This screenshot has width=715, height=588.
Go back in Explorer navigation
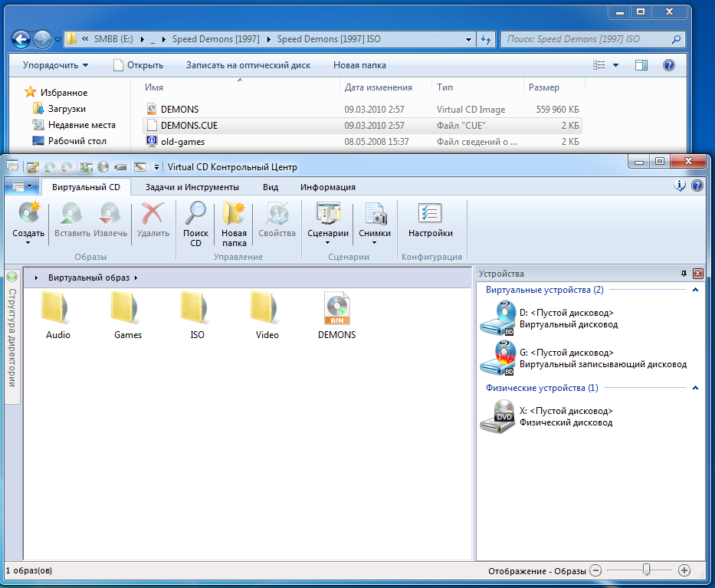click(21, 39)
